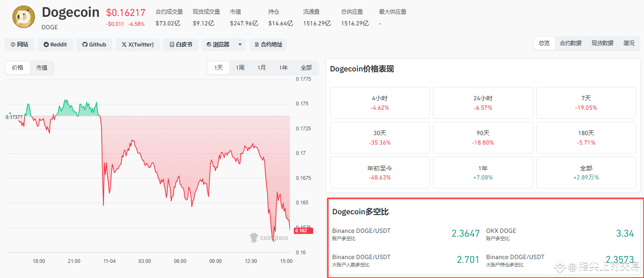Visit the Dogecoin Github repository
The image size is (644, 278).
(94, 44)
